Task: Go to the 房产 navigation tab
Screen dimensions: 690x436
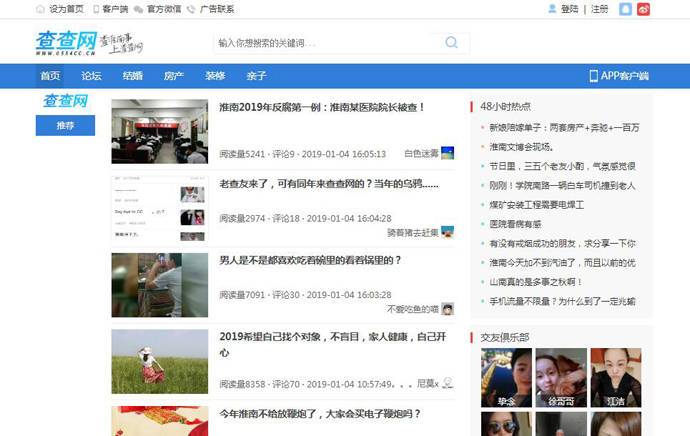Action: pos(174,76)
